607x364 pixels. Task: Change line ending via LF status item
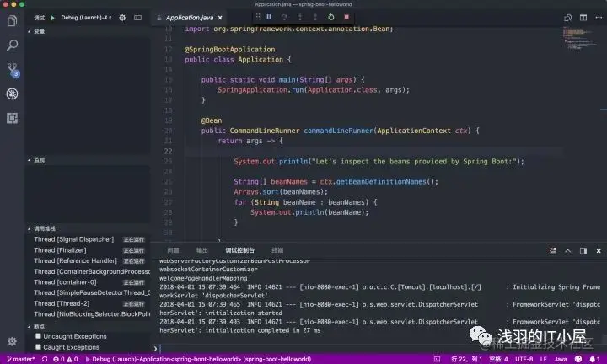coord(544,359)
